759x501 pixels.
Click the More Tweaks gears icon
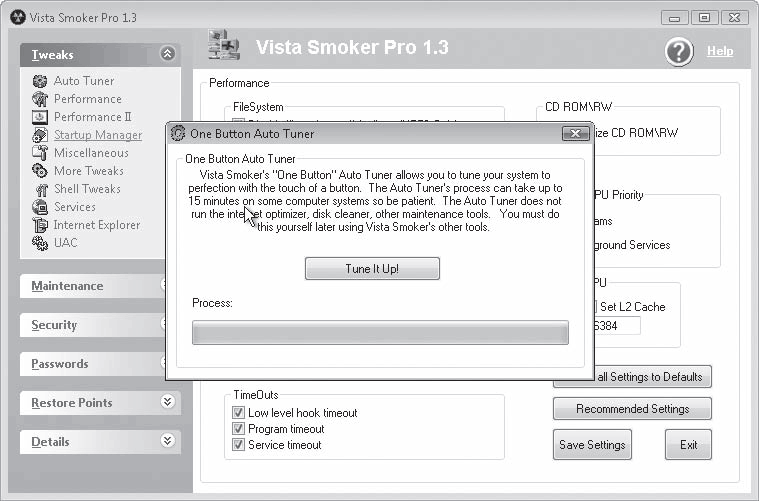coord(40,171)
